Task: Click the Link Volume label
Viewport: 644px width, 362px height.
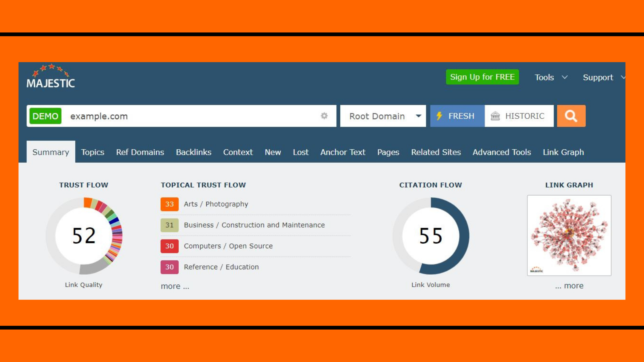Action: point(431,285)
